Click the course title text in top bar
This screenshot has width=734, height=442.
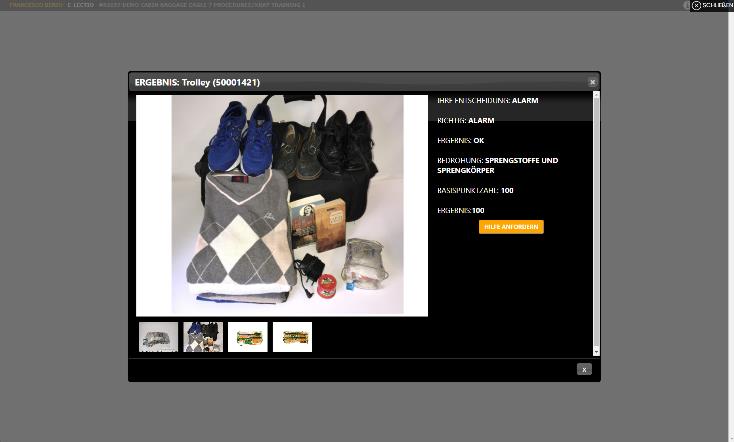200,5
